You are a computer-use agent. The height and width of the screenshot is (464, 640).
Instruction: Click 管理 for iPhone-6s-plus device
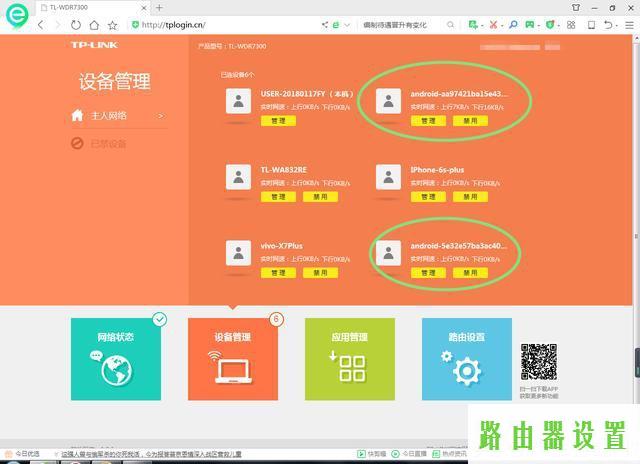pyautogui.click(x=428, y=197)
